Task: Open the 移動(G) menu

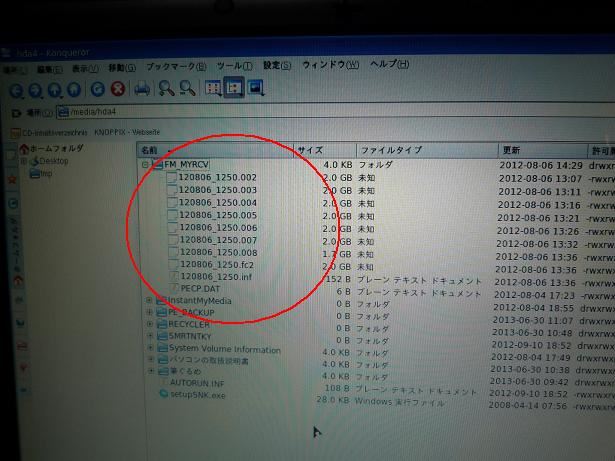Action: click(x=122, y=68)
